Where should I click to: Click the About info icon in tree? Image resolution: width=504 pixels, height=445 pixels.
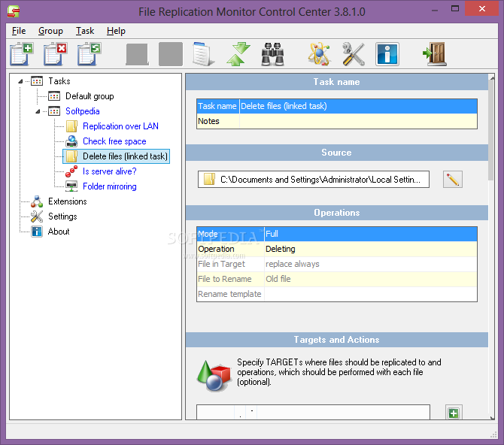(37, 232)
